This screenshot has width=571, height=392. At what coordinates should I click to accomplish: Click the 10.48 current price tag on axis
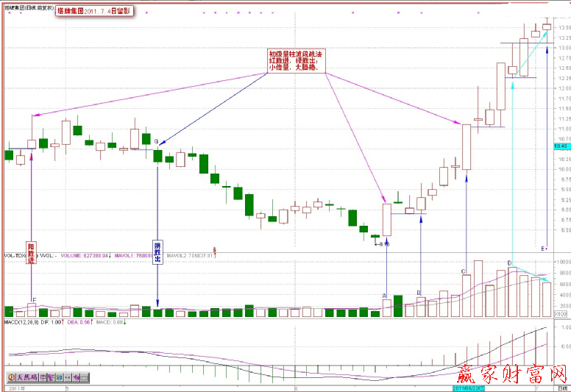[x=561, y=146]
